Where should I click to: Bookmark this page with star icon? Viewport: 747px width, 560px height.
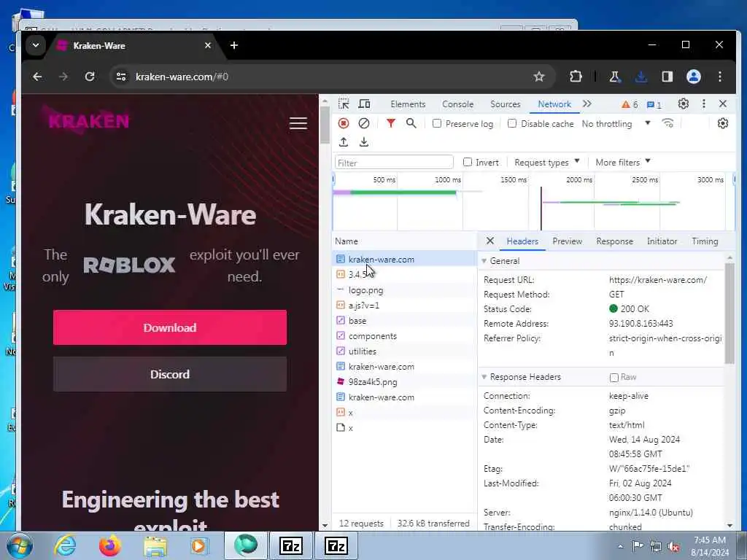click(539, 77)
